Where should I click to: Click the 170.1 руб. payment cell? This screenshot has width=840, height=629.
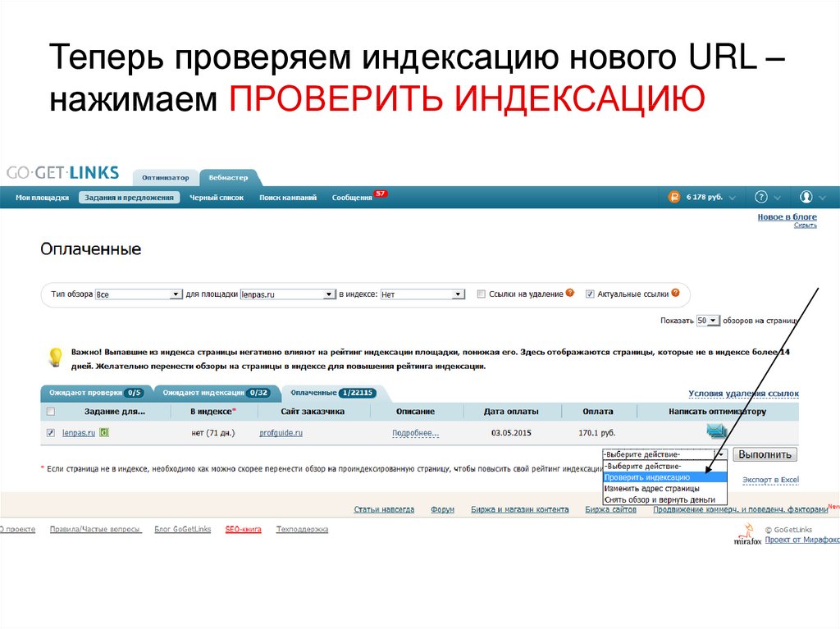597,433
